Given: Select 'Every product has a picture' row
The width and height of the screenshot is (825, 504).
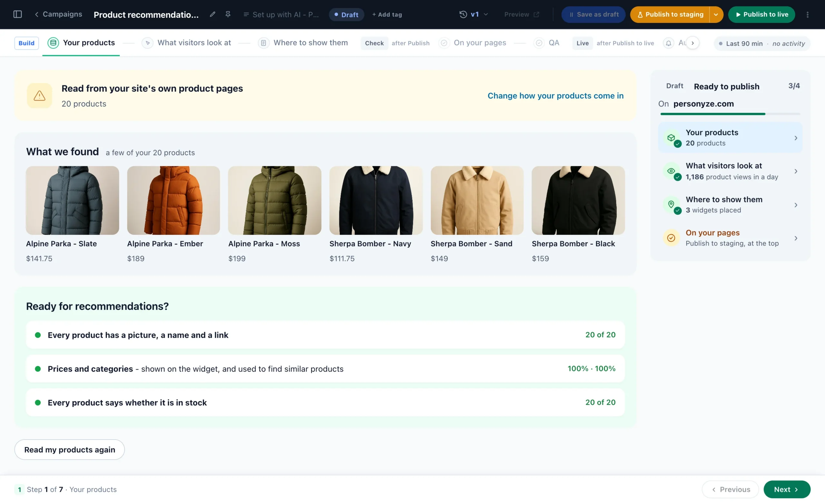Looking at the screenshot, I should (325, 335).
